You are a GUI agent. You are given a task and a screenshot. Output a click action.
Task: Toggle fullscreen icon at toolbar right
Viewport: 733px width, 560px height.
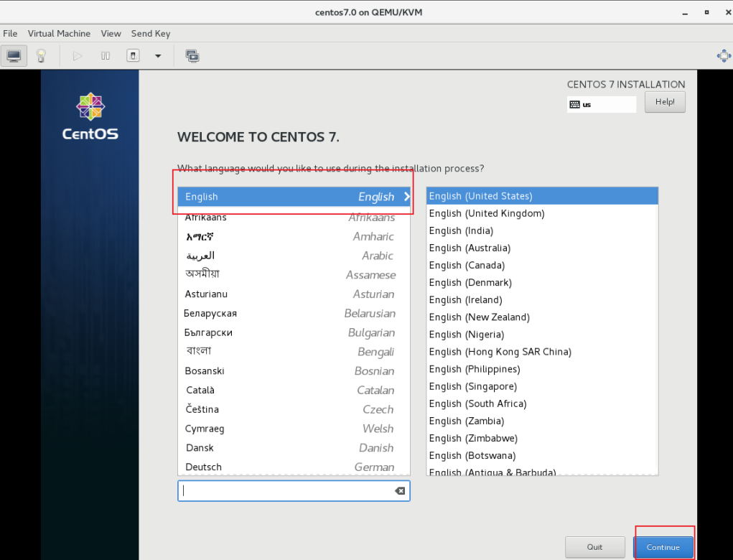coord(724,56)
